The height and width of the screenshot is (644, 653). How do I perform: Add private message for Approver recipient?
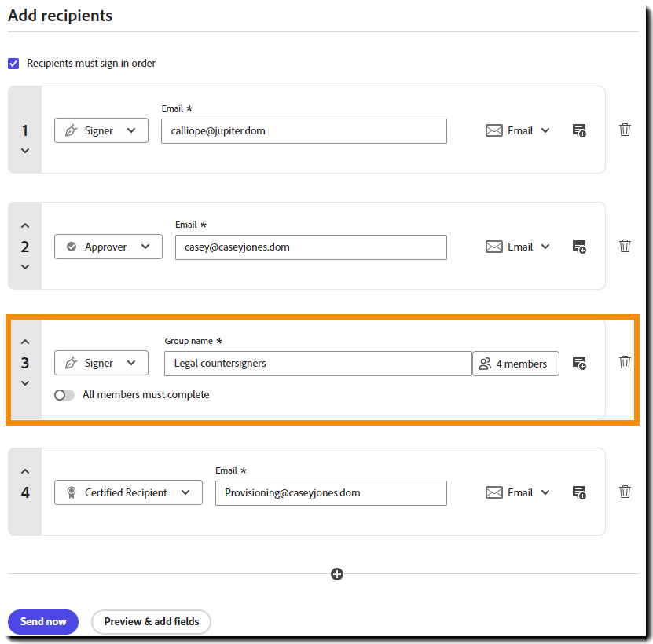(x=579, y=247)
